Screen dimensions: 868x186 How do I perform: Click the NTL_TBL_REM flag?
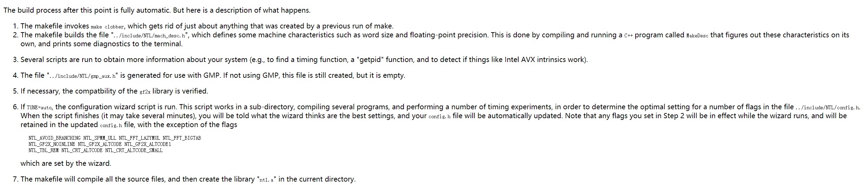(43, 150)
